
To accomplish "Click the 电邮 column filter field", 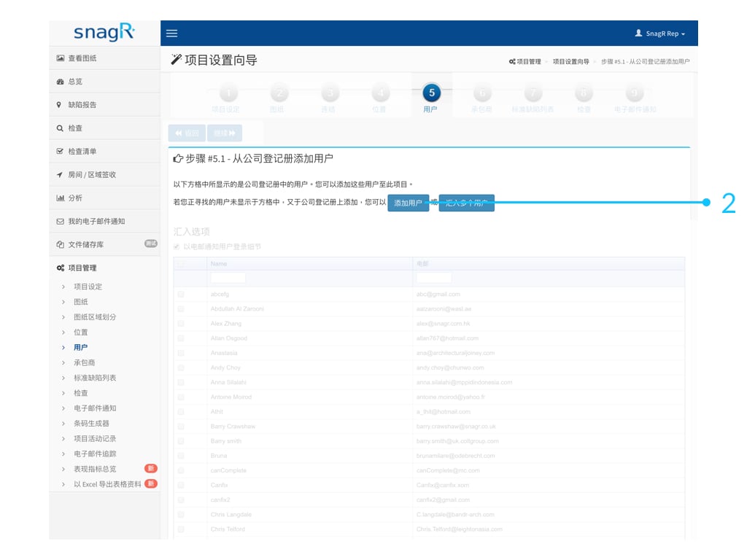I will pos(434,278).
